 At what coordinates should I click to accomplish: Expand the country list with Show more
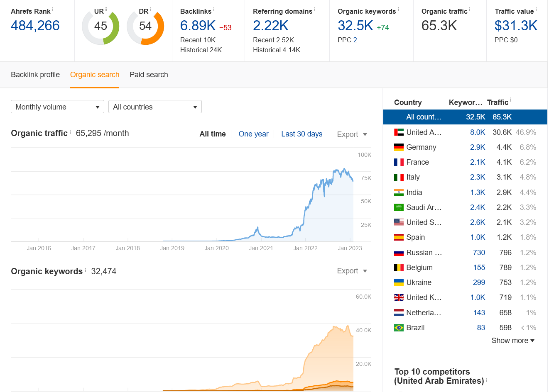point(513,341)
